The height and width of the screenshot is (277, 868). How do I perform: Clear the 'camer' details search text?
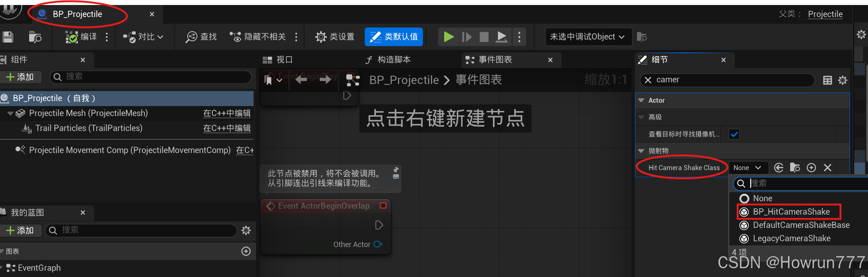click(x=648, y=80)
